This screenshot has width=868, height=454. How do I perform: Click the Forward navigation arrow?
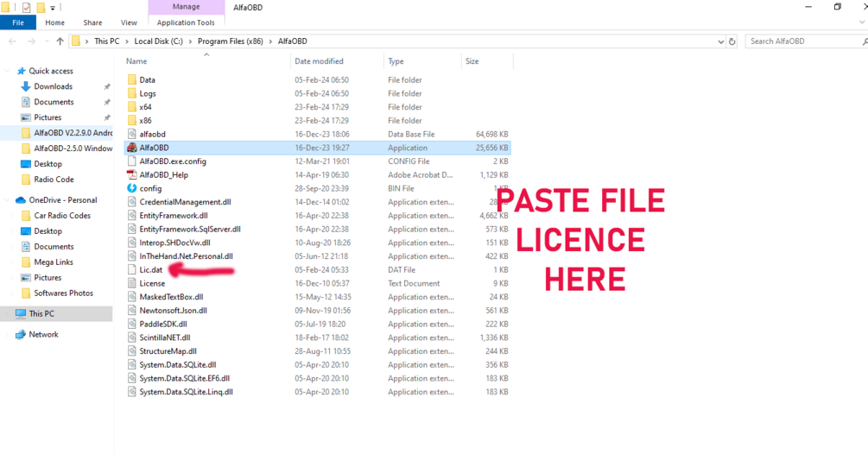tap(31, 41)
